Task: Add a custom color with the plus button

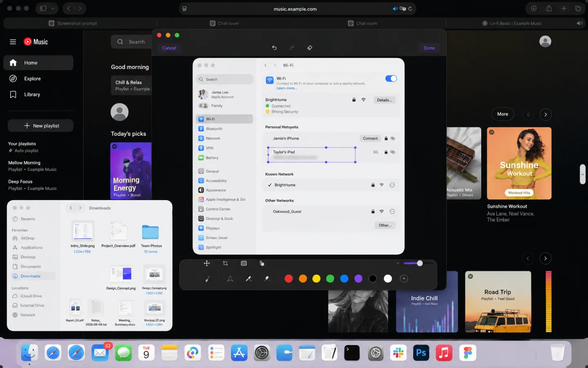Action: (404, 279)
